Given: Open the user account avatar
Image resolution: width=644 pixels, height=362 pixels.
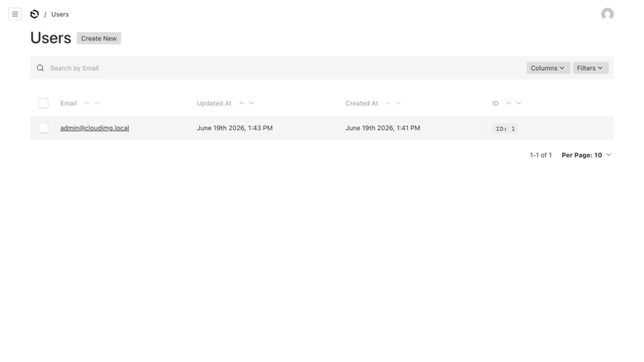Looking at the screenshot, I should tap(607, 14).
